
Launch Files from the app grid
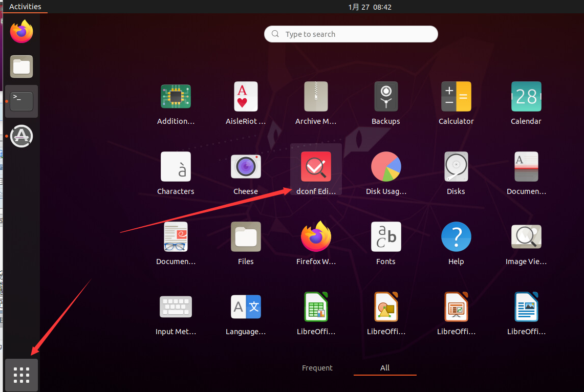tap(246, 236)
